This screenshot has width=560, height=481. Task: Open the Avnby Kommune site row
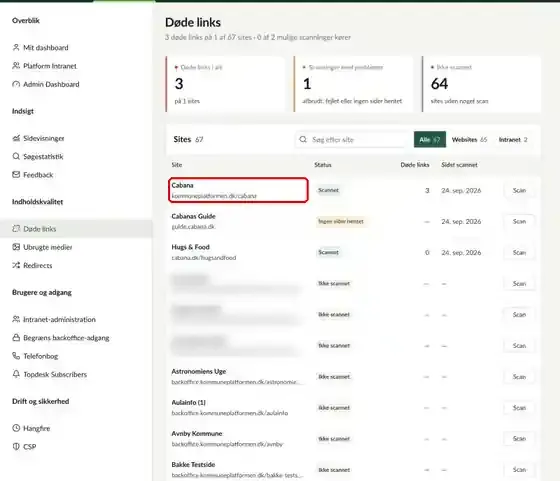point(353,439)
